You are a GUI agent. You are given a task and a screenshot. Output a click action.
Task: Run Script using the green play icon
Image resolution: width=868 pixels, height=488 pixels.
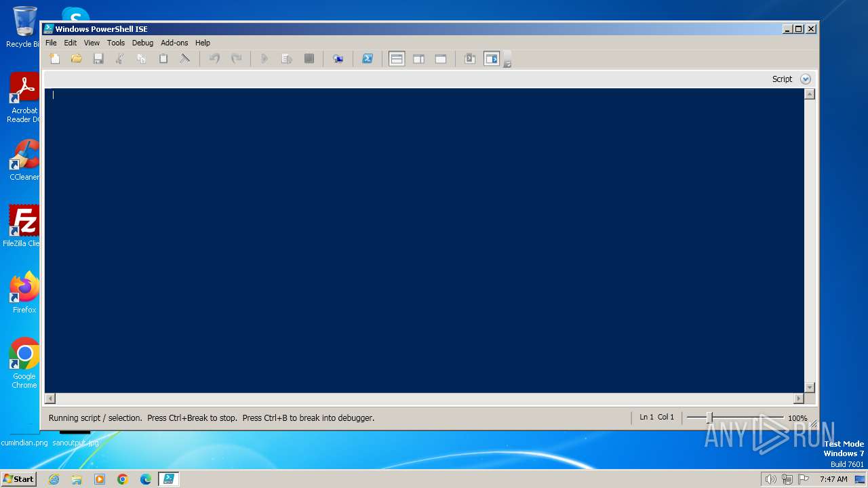(x=265, y=59)
